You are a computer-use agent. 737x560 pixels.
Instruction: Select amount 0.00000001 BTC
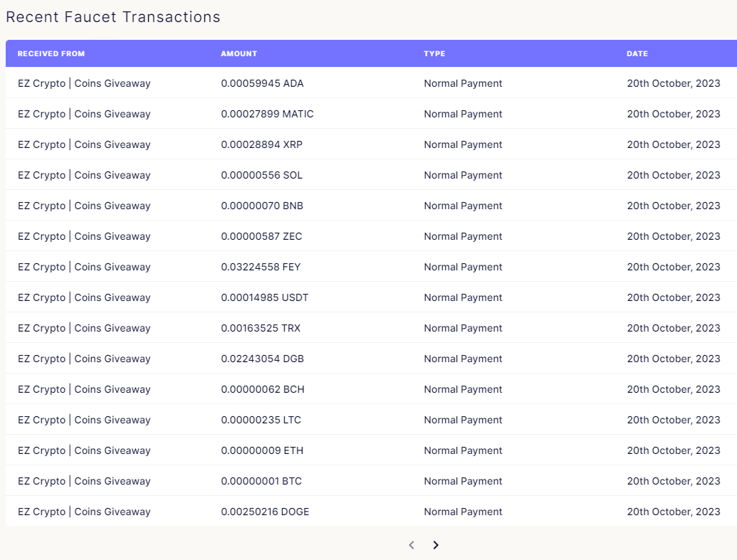pyautogui.click(x=261, y=480)
